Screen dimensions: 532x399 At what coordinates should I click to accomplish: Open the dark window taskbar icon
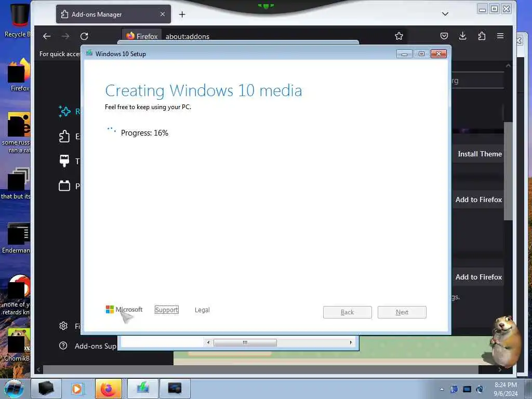click(175, 389)
